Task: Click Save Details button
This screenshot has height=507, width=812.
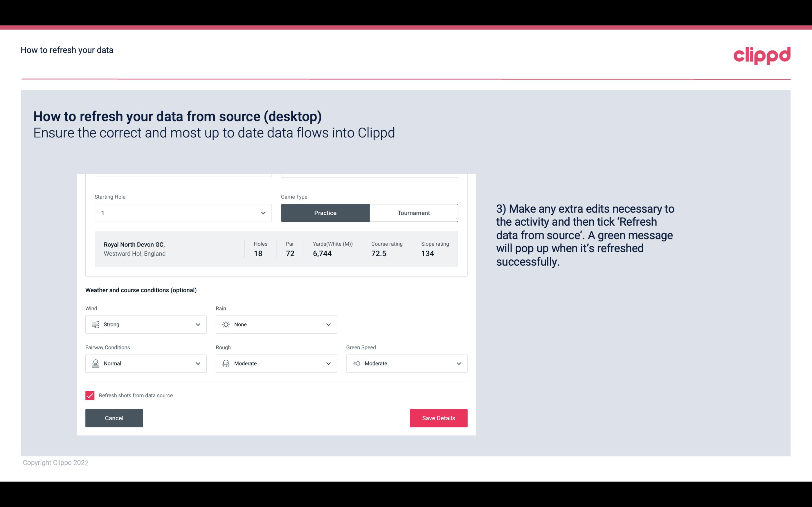Action: click(438, 418)
